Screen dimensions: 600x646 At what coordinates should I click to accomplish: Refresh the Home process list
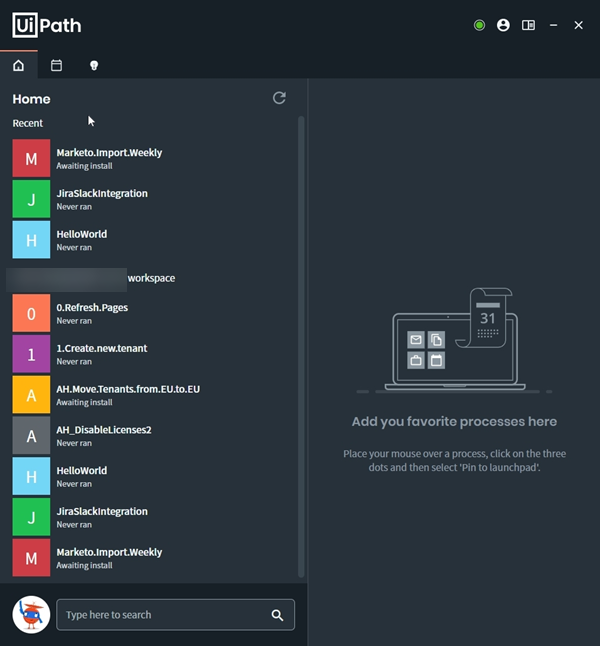[x=279, y=98]
